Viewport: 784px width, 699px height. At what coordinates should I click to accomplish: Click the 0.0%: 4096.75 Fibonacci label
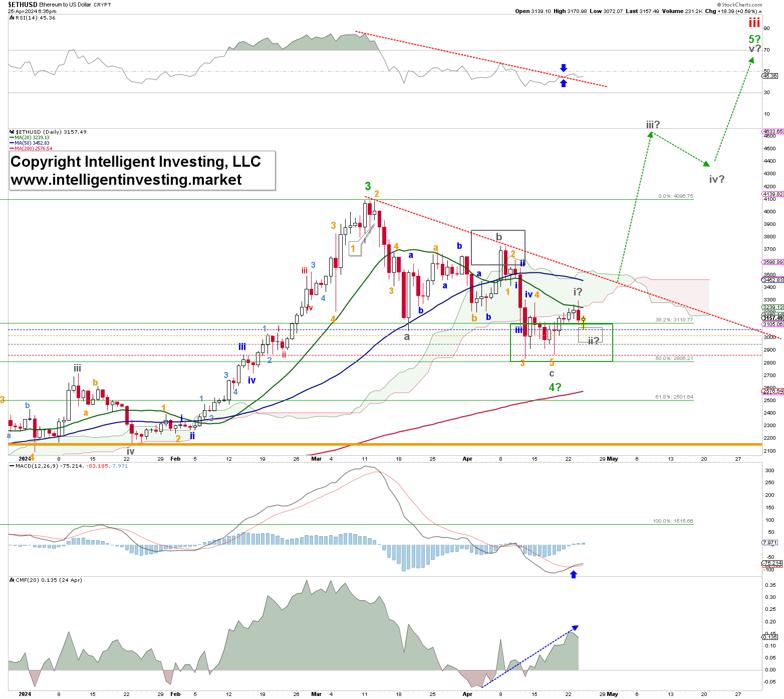click(676, 196)
